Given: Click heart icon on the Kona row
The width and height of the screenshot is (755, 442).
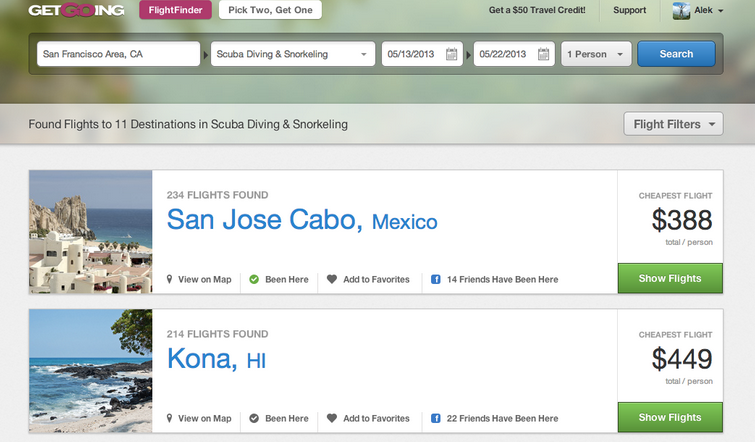Looking at the screenshot, I should click(332, 419).
